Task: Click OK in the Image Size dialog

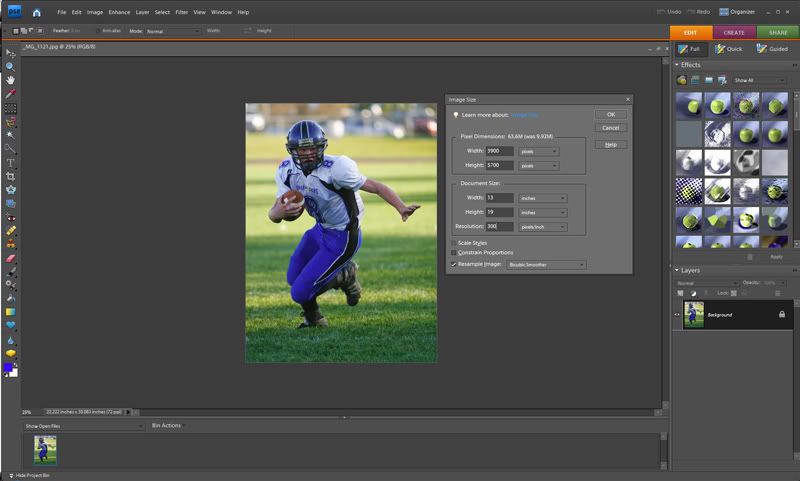Action: [x=610, y=115]
